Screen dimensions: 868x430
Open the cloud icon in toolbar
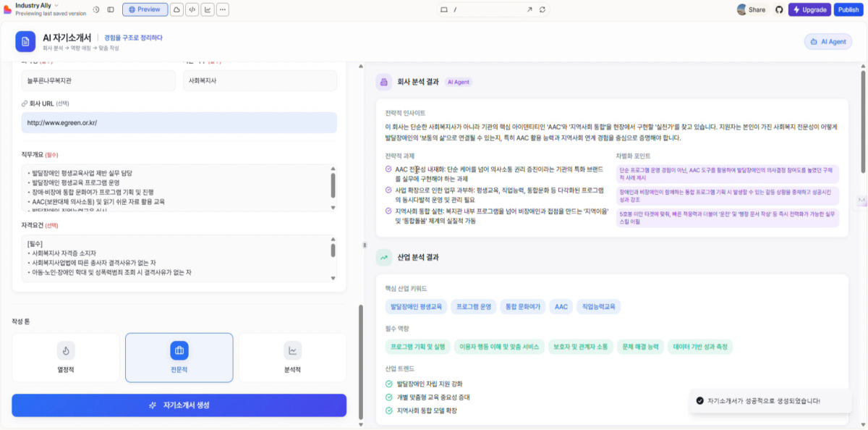tap(176, 9)
